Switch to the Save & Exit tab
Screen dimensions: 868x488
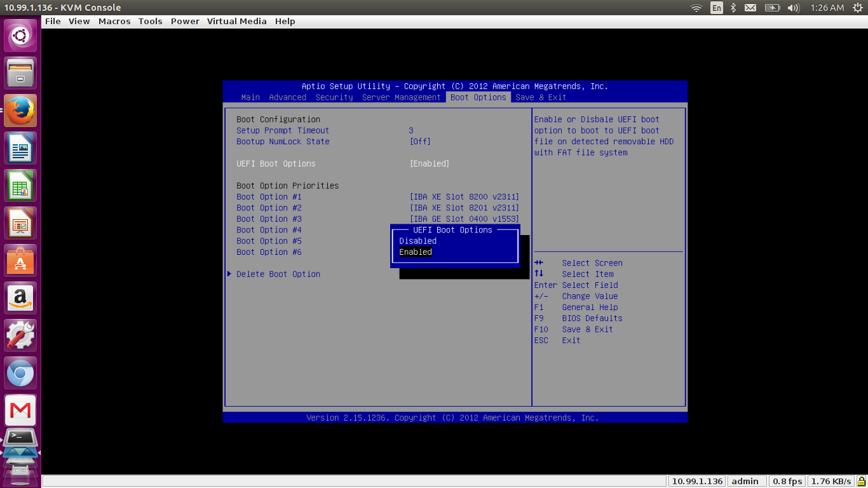pos(541,97)
